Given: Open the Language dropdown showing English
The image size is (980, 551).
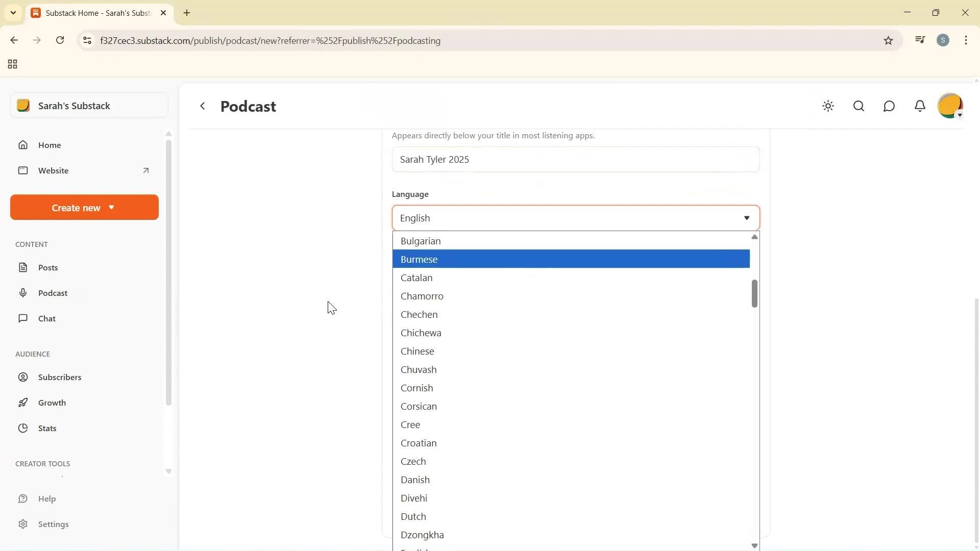Looking at the screenshot, I should pyautogui.click(x=576, y=218).
